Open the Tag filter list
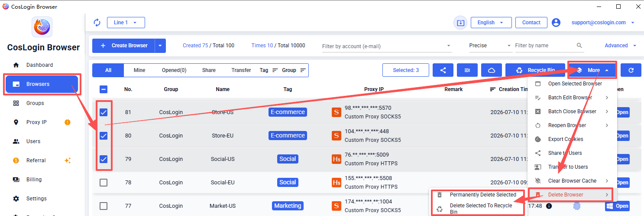This screenshot has height=216, width=644. [269, 70]
